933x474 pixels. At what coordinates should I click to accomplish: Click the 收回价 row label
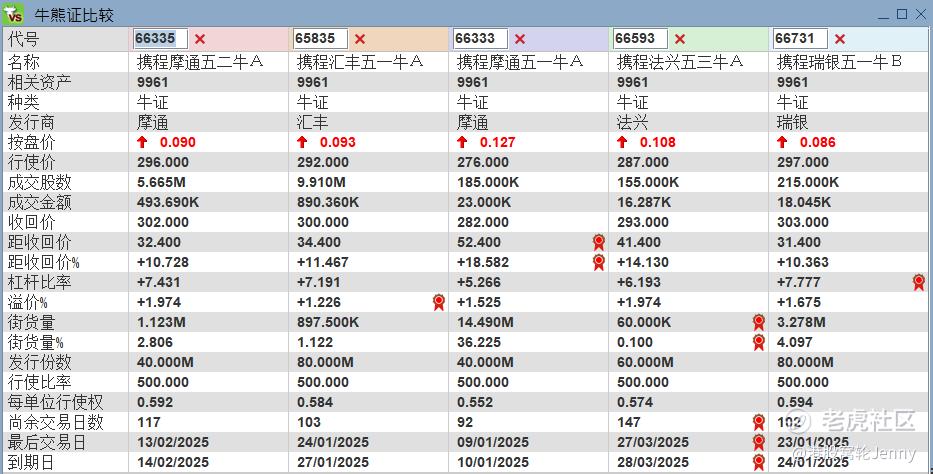pyautogui.click(x=31, y=222)
